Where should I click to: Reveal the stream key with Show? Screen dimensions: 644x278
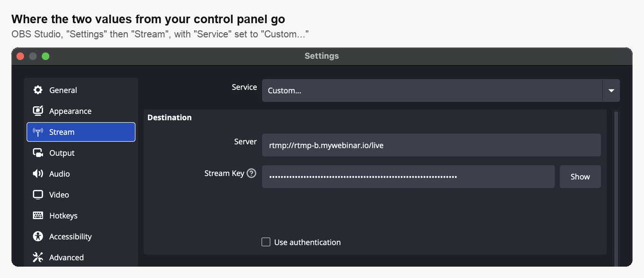[580, 177]
